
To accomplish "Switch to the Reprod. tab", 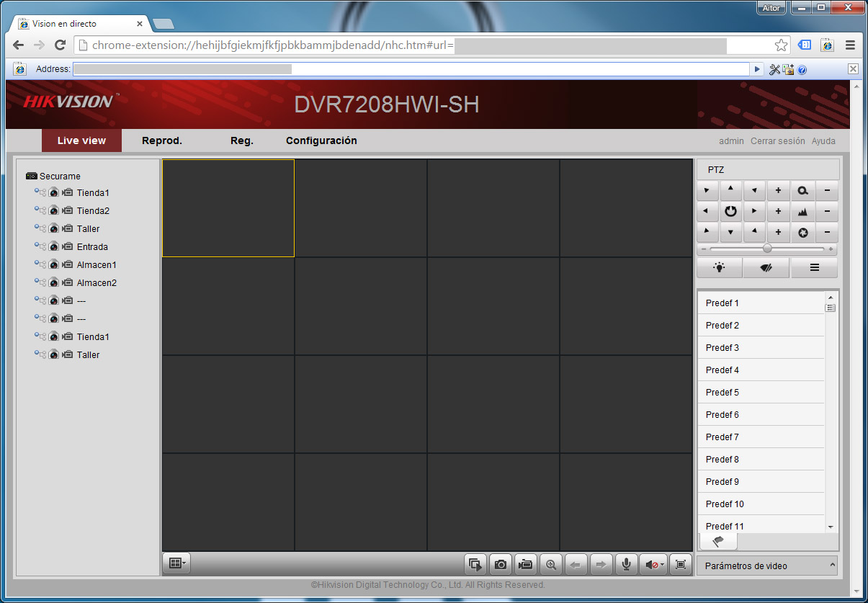I will coord(162,140).
